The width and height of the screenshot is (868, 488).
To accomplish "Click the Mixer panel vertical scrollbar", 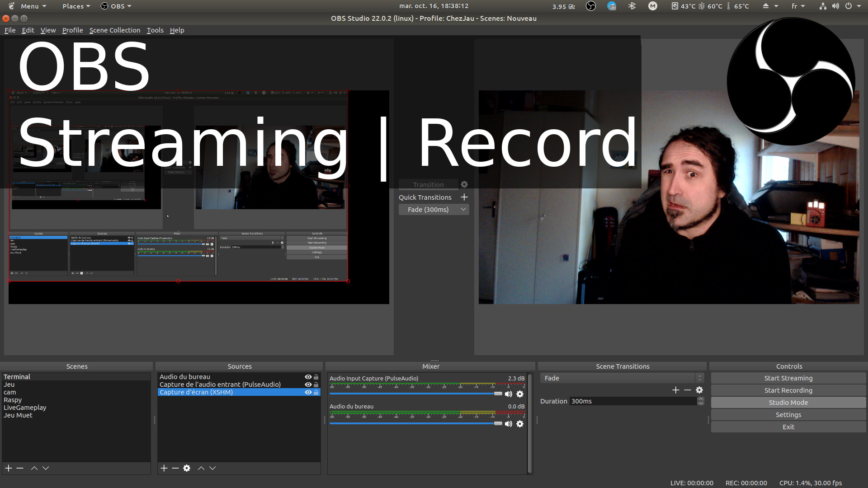I will click(529, 423).
